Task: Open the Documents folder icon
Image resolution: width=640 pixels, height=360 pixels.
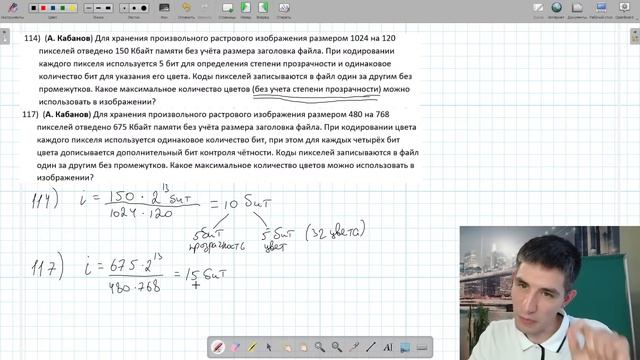Action: click(x=577, y=8)
